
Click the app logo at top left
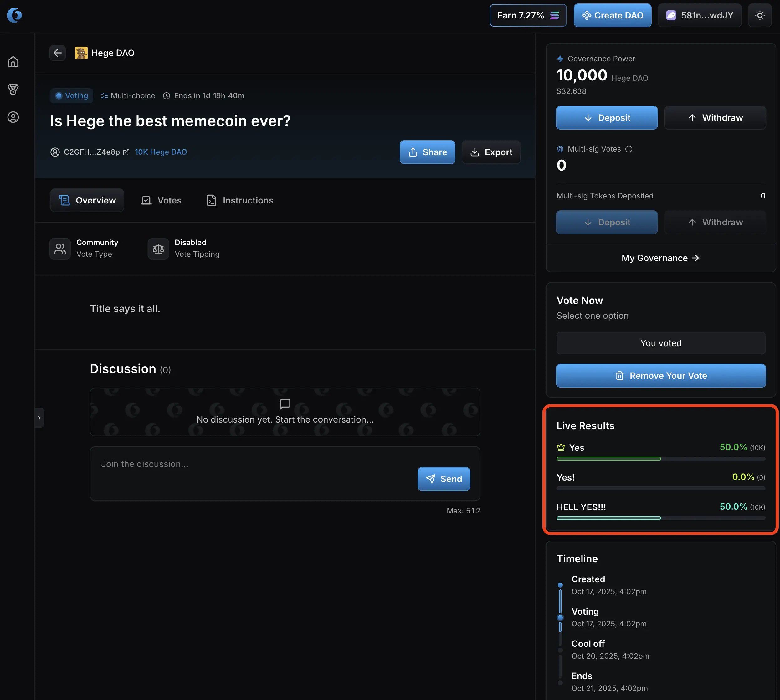pos(15,15)
